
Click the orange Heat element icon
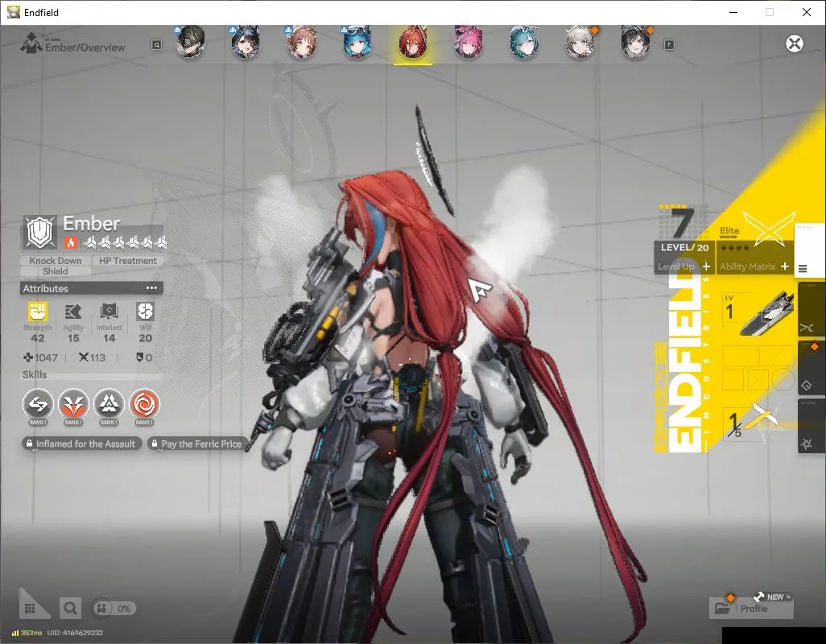click(x=71, y=242)
